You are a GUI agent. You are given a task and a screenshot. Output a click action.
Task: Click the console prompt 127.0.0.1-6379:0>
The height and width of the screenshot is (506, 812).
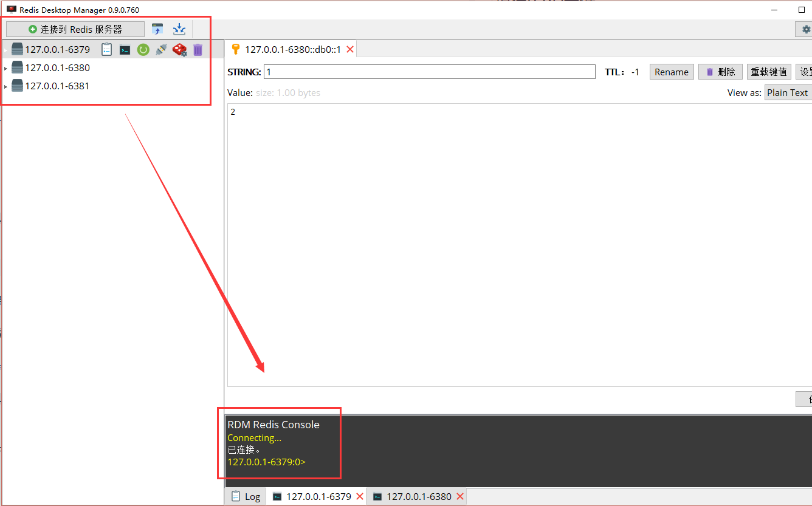pos(266,462)
